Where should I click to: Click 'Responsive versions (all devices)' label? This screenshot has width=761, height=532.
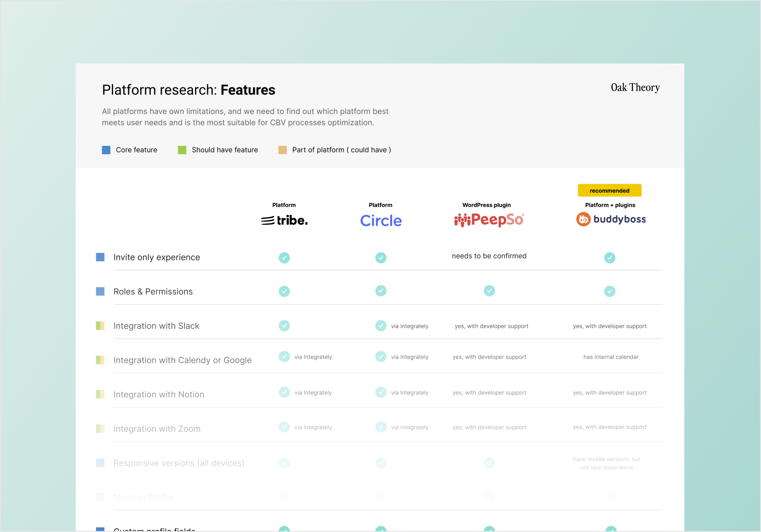tap(179, 463)
